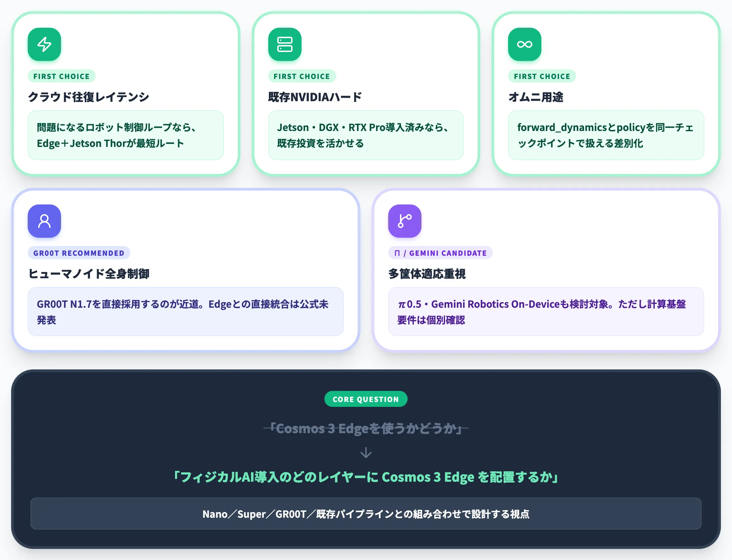Select the クラウド往復レイテンシ heading
The width and height of the screenshot is (732, 560).
tap(88, 97)
